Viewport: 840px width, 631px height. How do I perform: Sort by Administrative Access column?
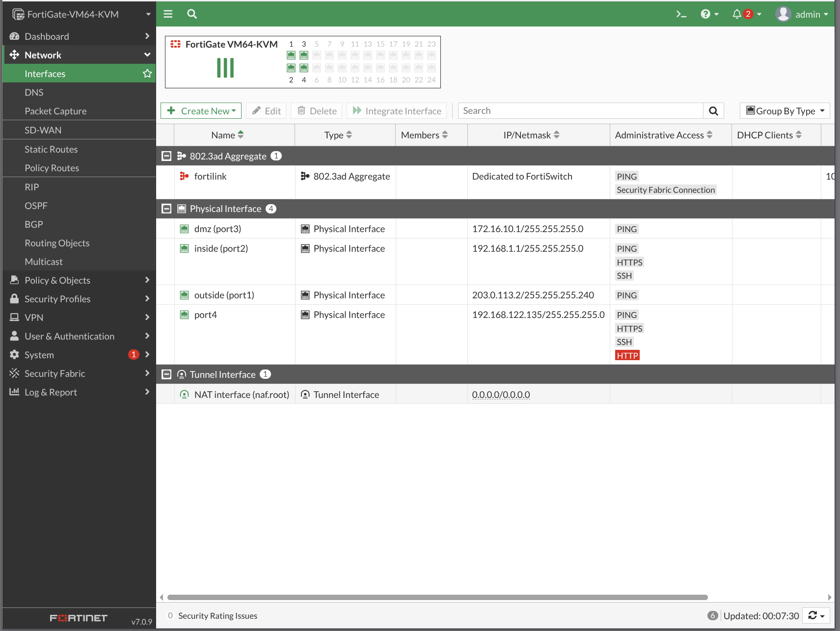[671, 135]
